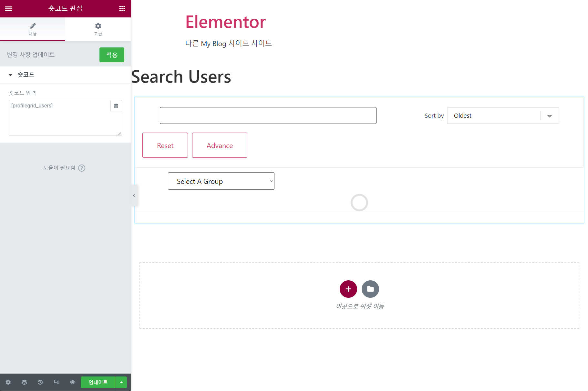Image resolution: width=588 pixels, height=391 pixels.
Task: Click the Elementor site title link
Action: [x=225, y=22]
